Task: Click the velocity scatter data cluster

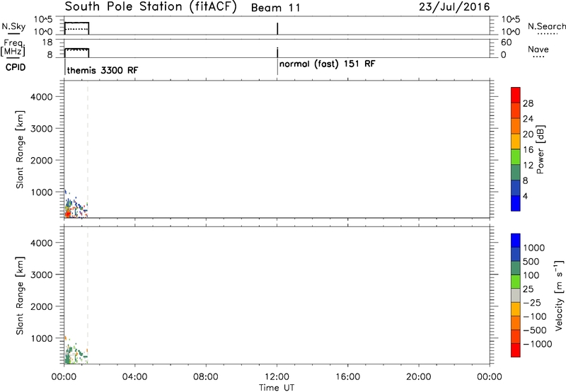Action: click(76, 352)
